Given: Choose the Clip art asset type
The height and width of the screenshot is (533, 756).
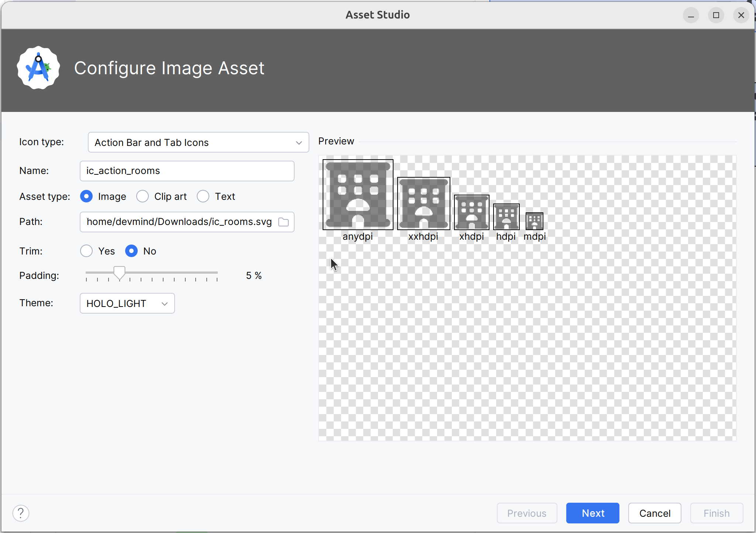Looking at the screenshot, I should 142,197.
